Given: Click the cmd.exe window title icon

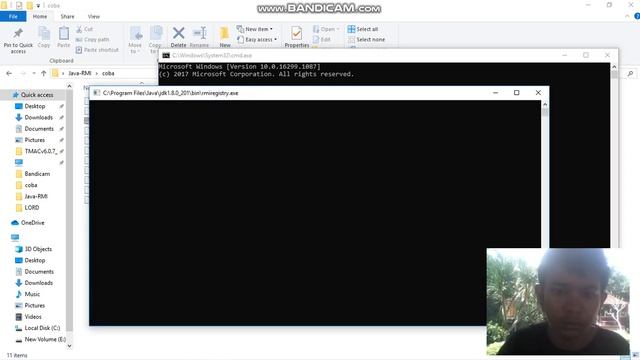Looking at the screenshot, I should [x=166, y=56].
